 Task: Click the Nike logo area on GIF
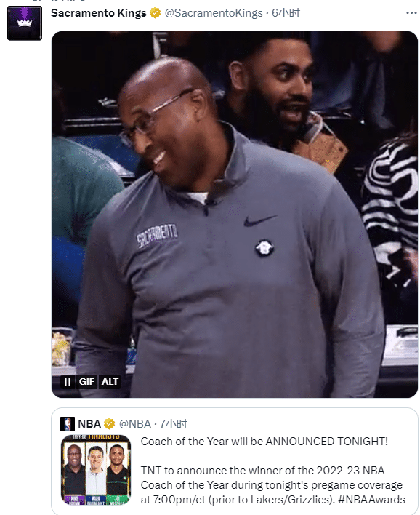[x=260, y=220]
